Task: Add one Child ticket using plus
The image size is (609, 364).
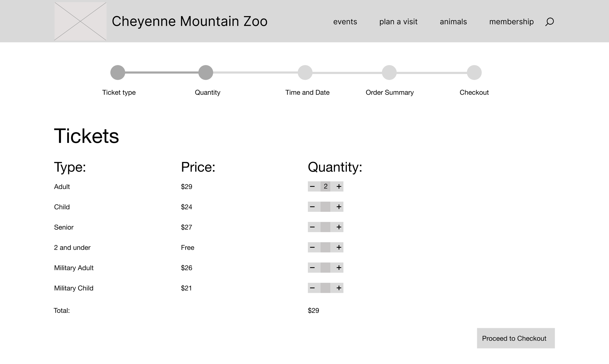Action: (x=339, y=207)
